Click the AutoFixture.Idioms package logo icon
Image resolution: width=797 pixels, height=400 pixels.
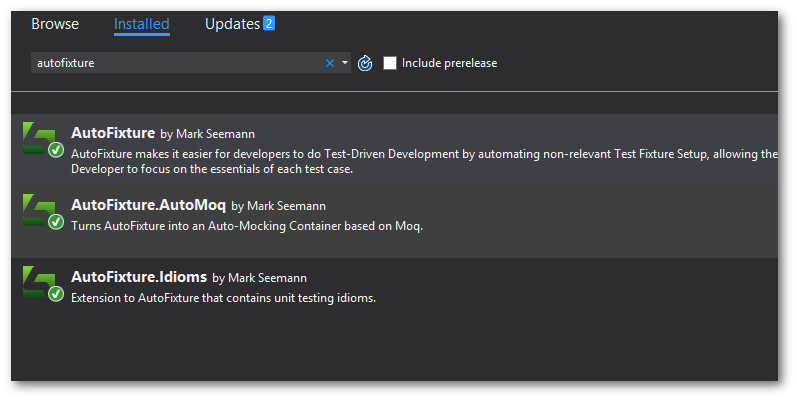(x=40, y=282)
